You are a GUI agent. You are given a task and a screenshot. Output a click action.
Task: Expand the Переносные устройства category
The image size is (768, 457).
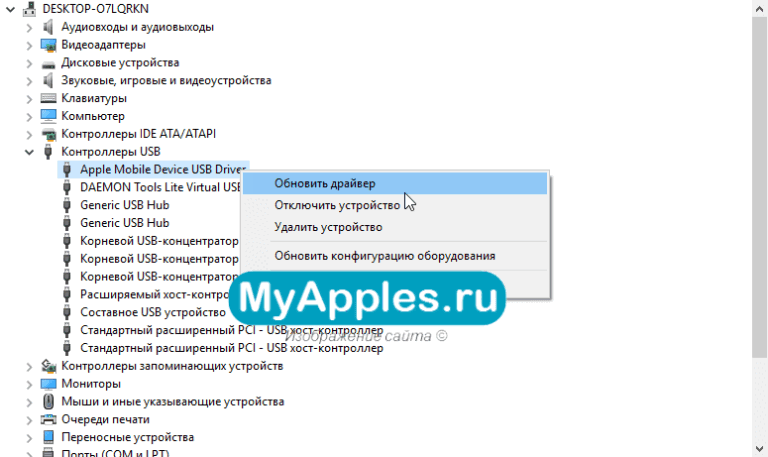[x=29, y=438]
